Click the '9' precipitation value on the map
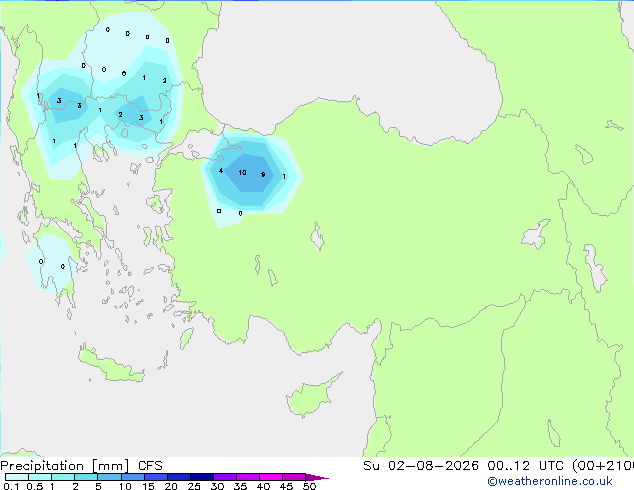The width and height of the screenshot is (634, 490). click(263, 175)
